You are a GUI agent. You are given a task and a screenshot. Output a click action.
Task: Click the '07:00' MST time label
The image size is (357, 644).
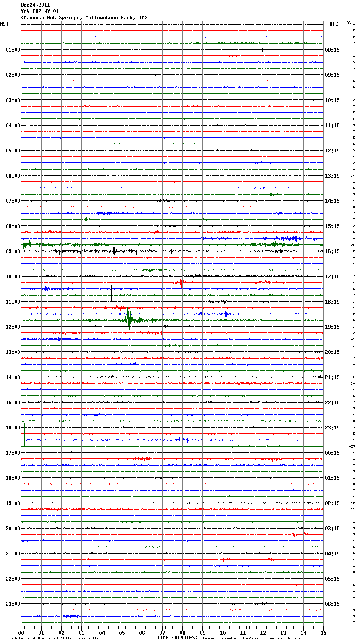pos(13,201)
